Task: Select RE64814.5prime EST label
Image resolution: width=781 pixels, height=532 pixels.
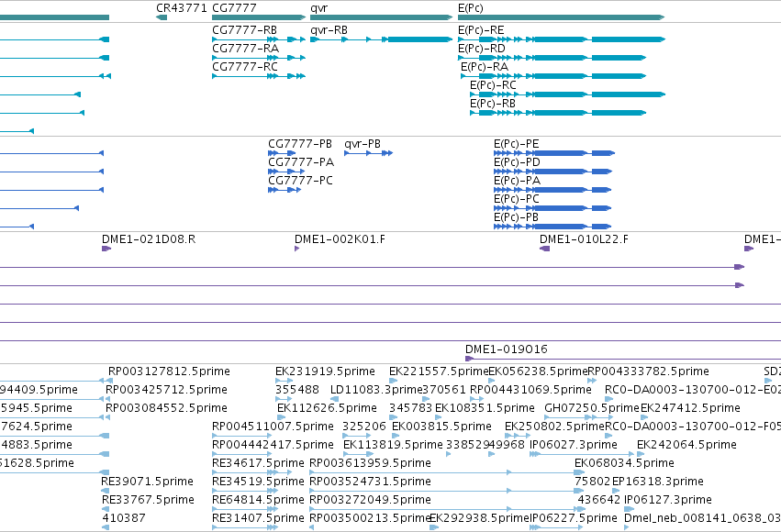Action: point(258,500)
